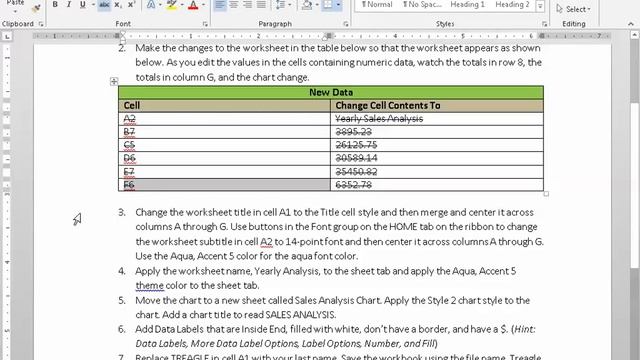Click the '26125.75' table cell
This screenshot has width=640, height=360.
click(x=437, y=145)
